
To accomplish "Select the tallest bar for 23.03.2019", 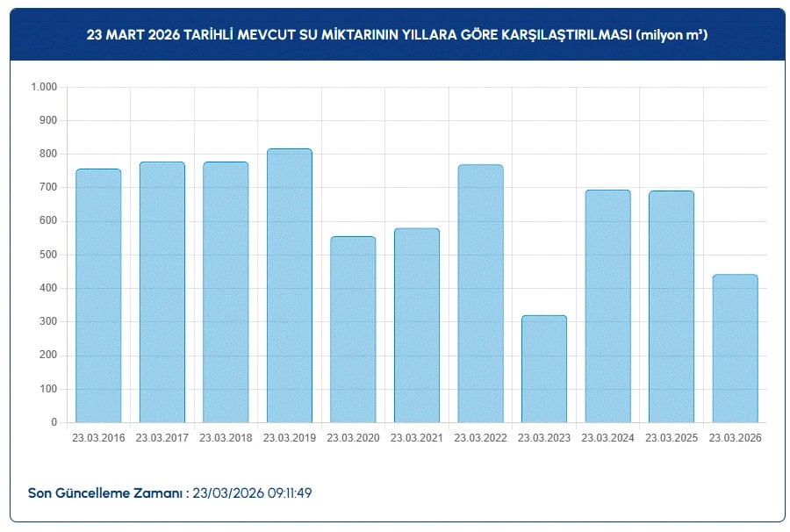I will click(290, 285).
